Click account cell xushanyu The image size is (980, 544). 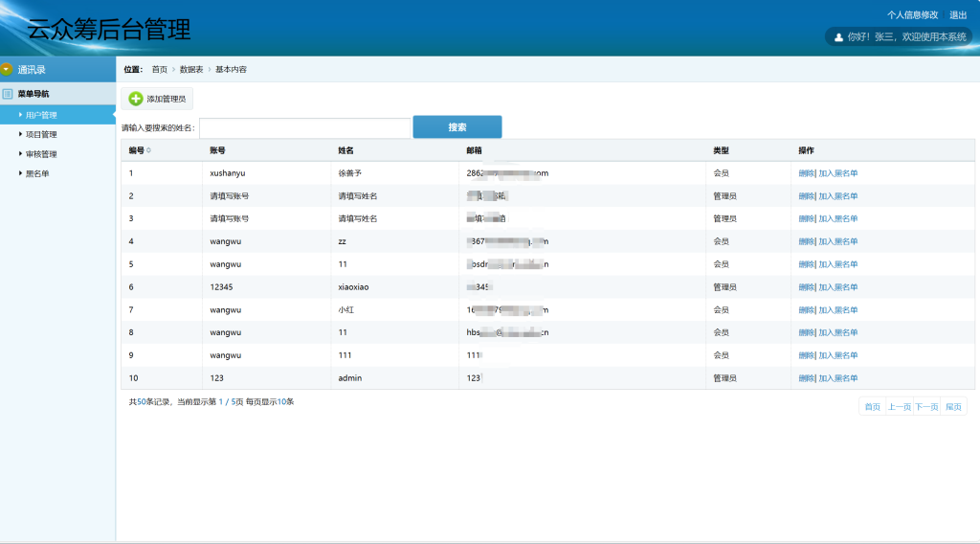[228, 173]
